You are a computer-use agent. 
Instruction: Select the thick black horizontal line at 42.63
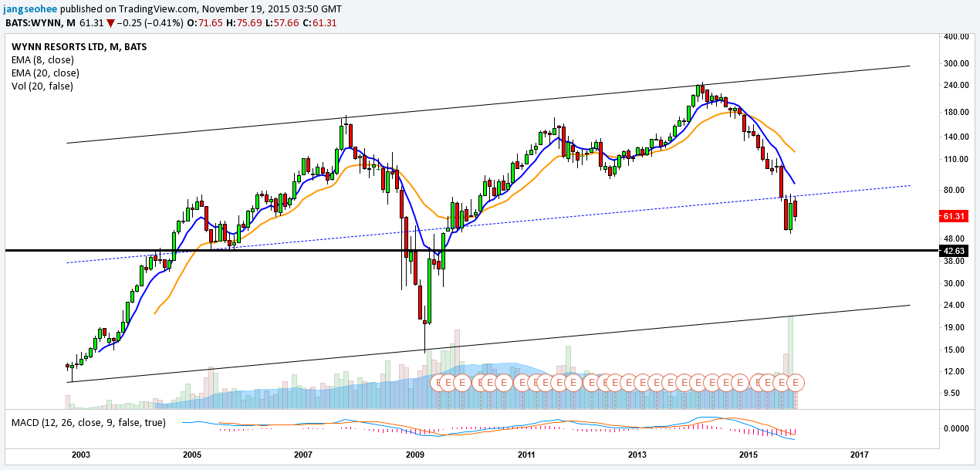click(471, 251)
